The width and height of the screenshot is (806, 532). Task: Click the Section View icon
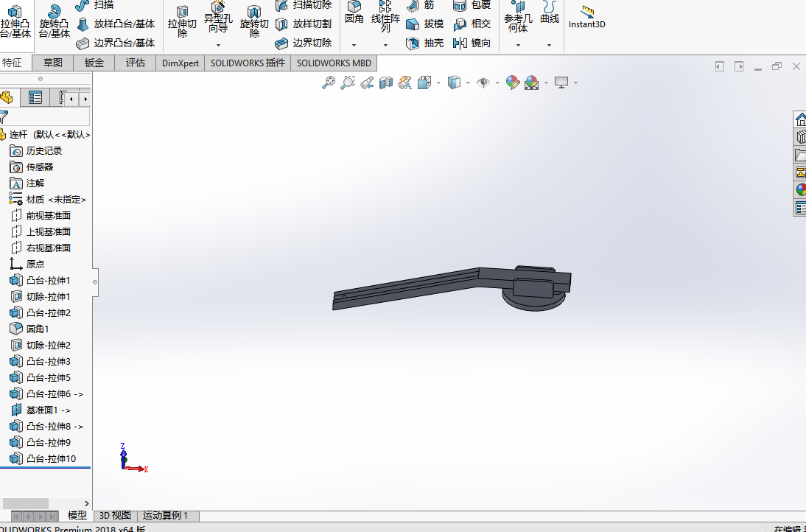point(385,83)
